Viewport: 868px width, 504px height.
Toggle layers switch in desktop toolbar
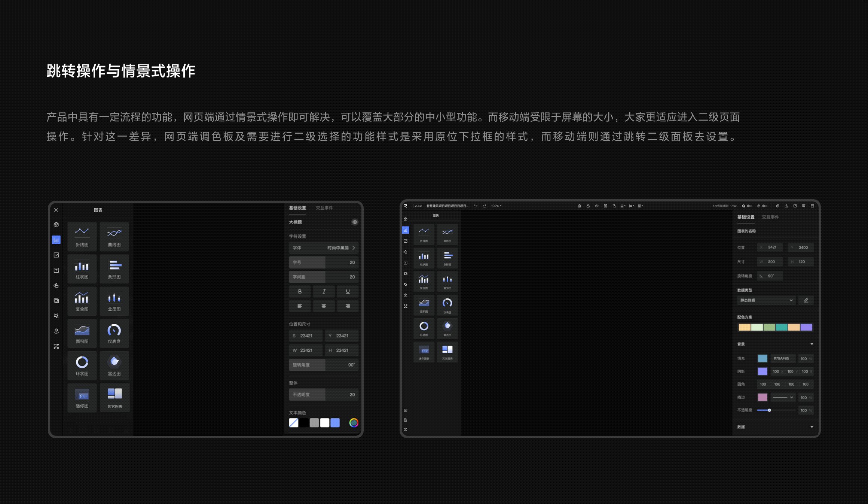click(765, 206)
